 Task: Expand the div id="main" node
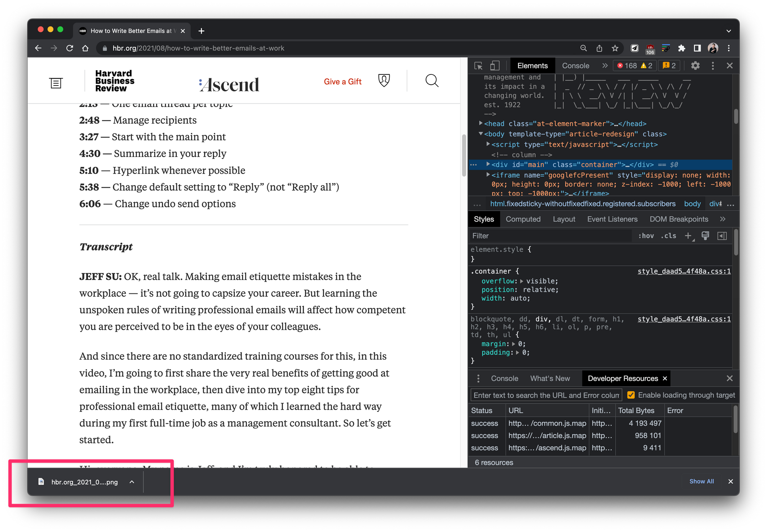pos(488,165)
